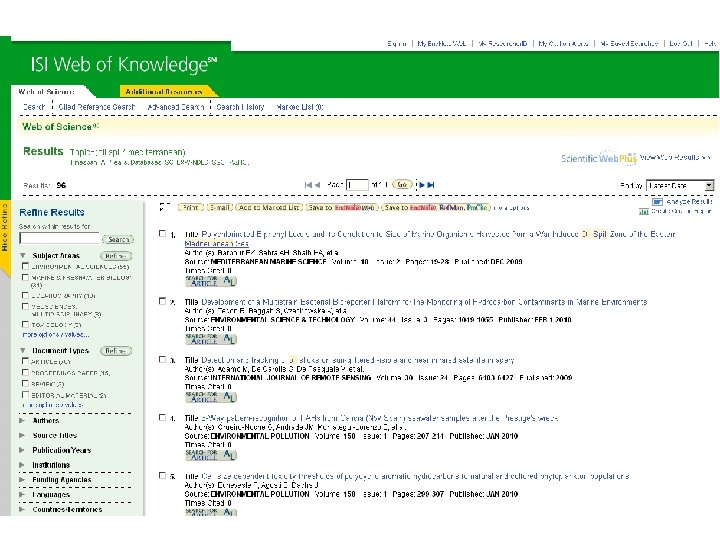Collapse Document Types section
Viewport: 720px width, 540px height.
[22, 350]
